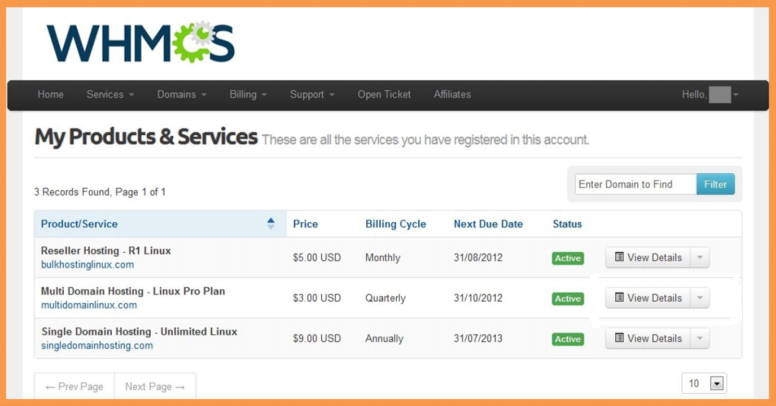Click the Prev Page button
The height and width of the screenshot is (406, 776).
74,386
